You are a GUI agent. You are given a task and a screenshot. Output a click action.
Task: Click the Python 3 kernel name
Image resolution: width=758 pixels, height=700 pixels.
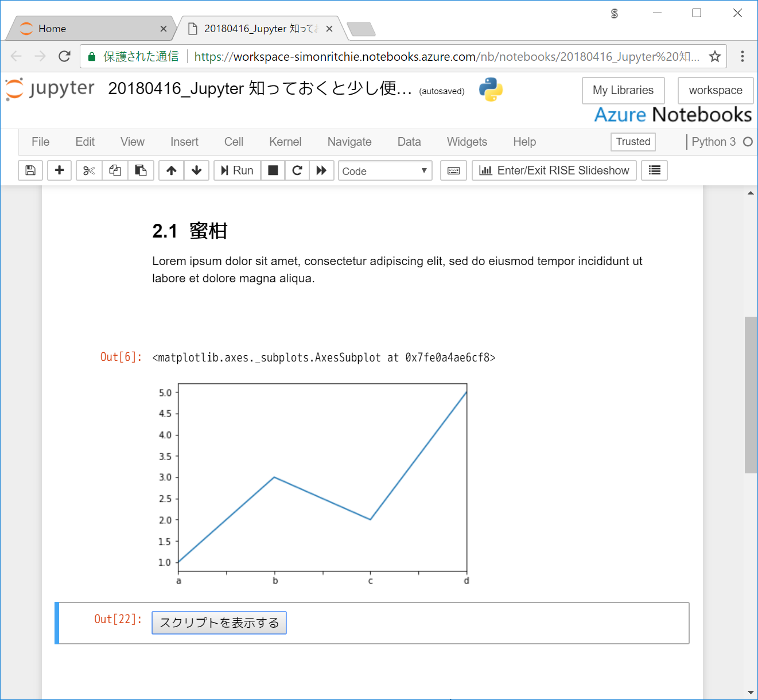[x=713, y=142]
